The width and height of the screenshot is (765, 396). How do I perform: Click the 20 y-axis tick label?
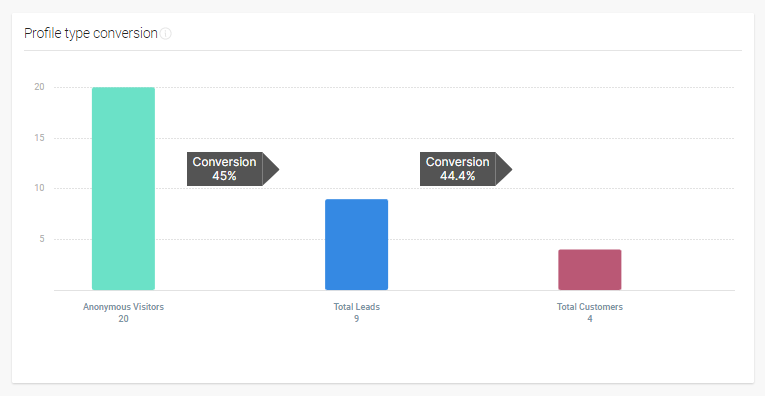coord(39,87)
